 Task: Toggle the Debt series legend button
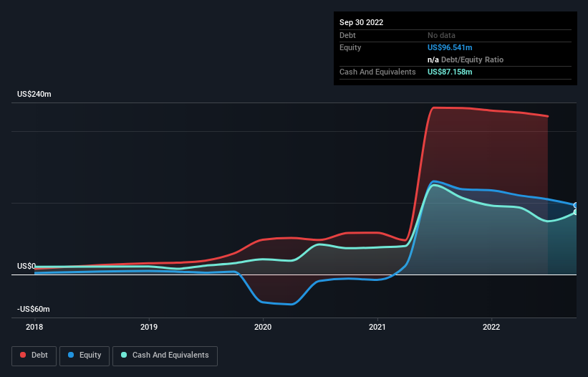click(34, 356)
